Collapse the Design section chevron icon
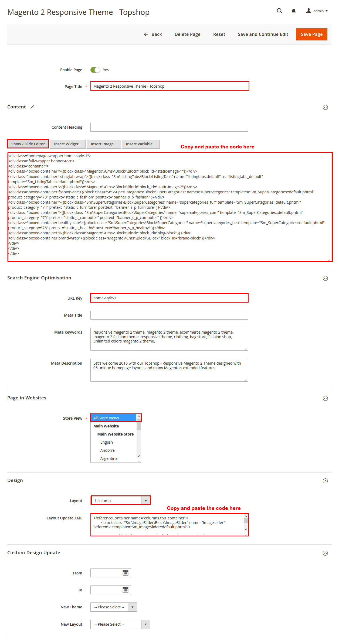This screenshot has width=339, height=644. (326, 481)
